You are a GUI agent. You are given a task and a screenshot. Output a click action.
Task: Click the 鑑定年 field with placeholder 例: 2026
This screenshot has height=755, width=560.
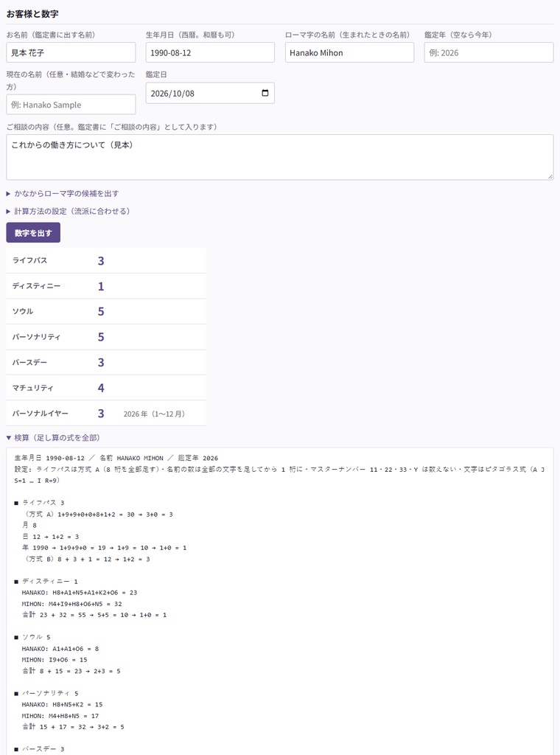(x=489, y=52)
